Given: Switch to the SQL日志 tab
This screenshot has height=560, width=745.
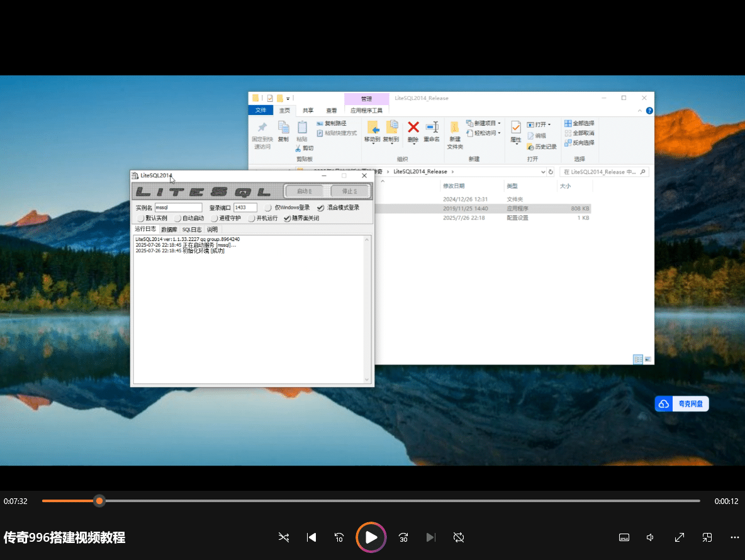Looking at the screenshot, I should click(x=192, y=230).
